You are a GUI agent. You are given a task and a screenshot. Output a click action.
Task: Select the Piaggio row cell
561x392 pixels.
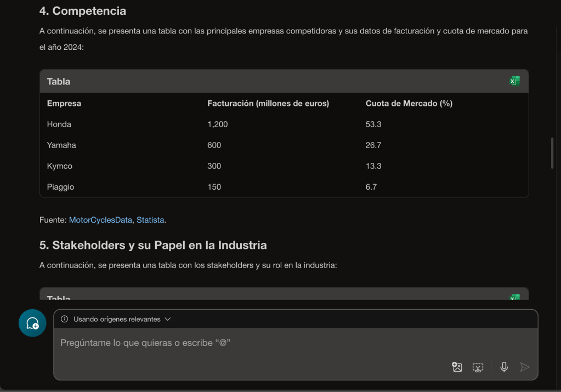tap(60, 187)
